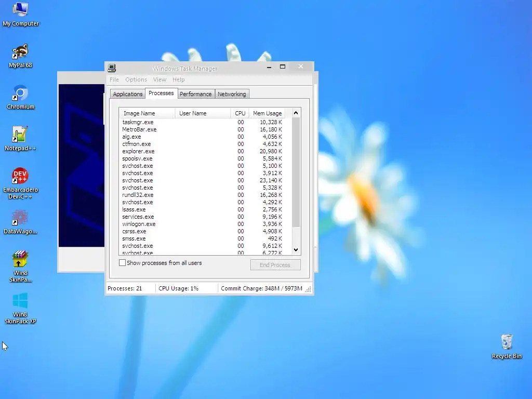Bring the dark blue background window forward
Screen dimensions: 532x399
[81, 165]
